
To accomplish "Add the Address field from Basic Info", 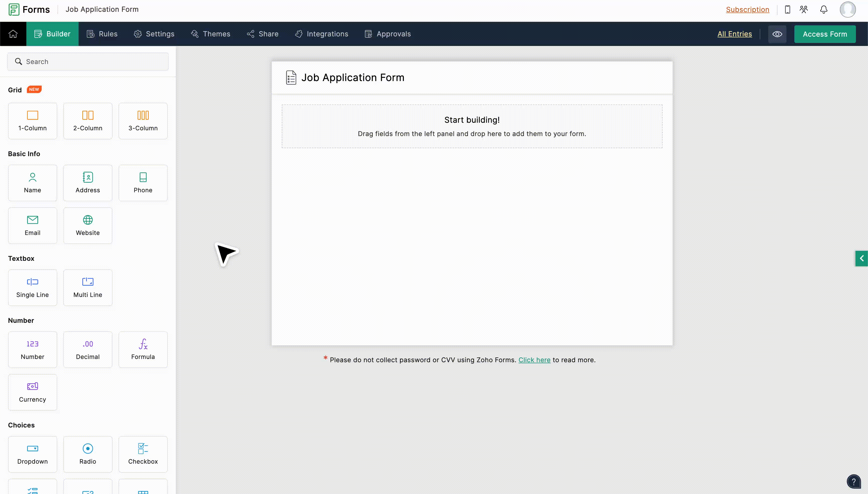I will [x=88, y=182].
